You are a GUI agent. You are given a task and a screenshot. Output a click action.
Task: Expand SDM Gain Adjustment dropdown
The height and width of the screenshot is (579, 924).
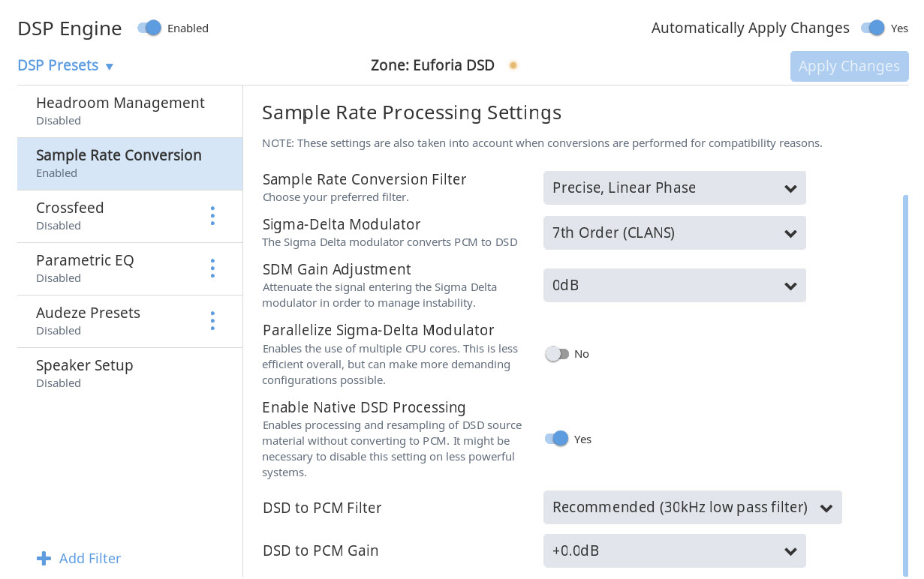674,286
